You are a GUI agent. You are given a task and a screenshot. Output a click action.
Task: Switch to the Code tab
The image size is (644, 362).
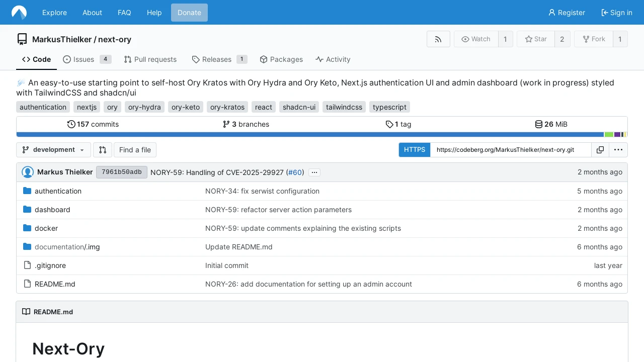point(36,59)
